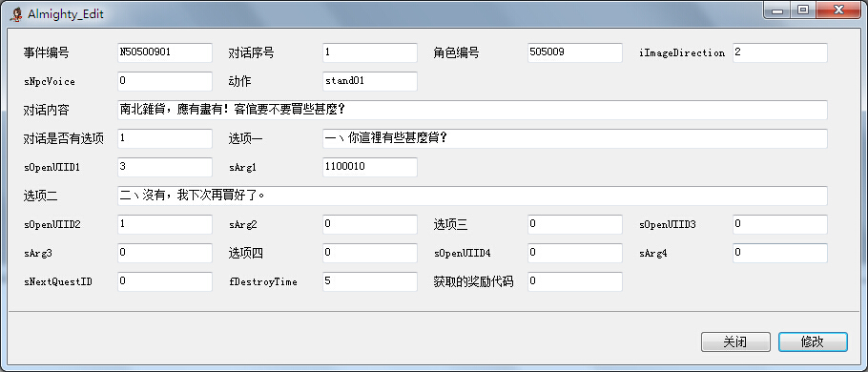
Task: Click the 修改 button
Action: (x=812, y=341)
